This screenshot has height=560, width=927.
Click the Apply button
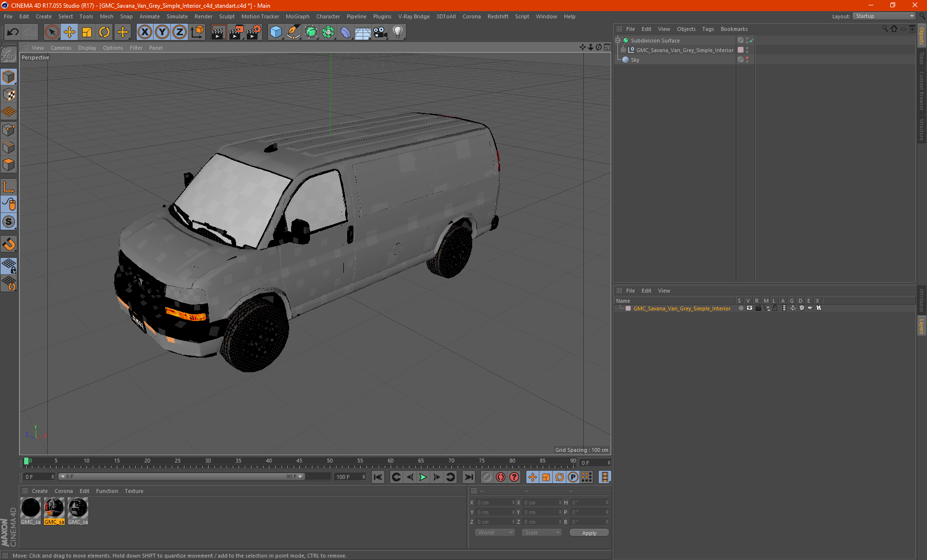click(589, 532)
